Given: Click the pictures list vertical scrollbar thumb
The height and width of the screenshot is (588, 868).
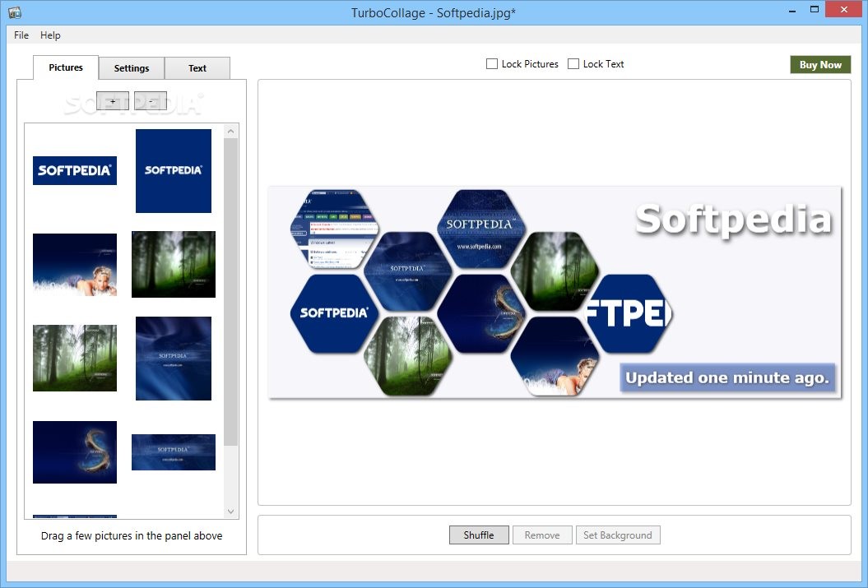Looking at the screenshot, I should click(231, 292).
